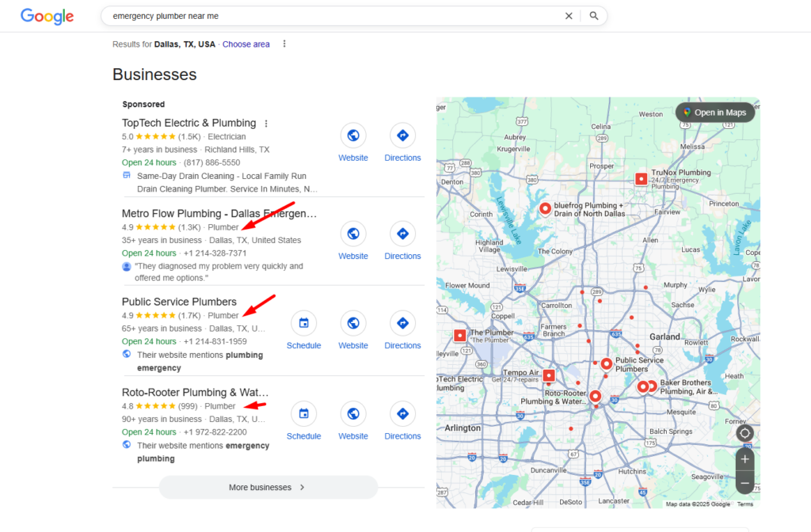
Task: Get directions to Public Service Plumbers
Action: point(402,323)
